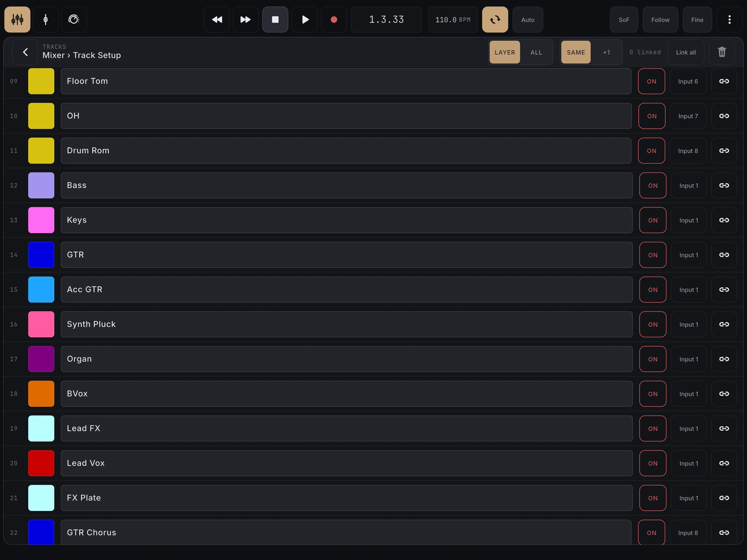The height and width of the screenshot is (560, 747).
Task: Go back with the left chevron
Action: [x=25, y=52]
